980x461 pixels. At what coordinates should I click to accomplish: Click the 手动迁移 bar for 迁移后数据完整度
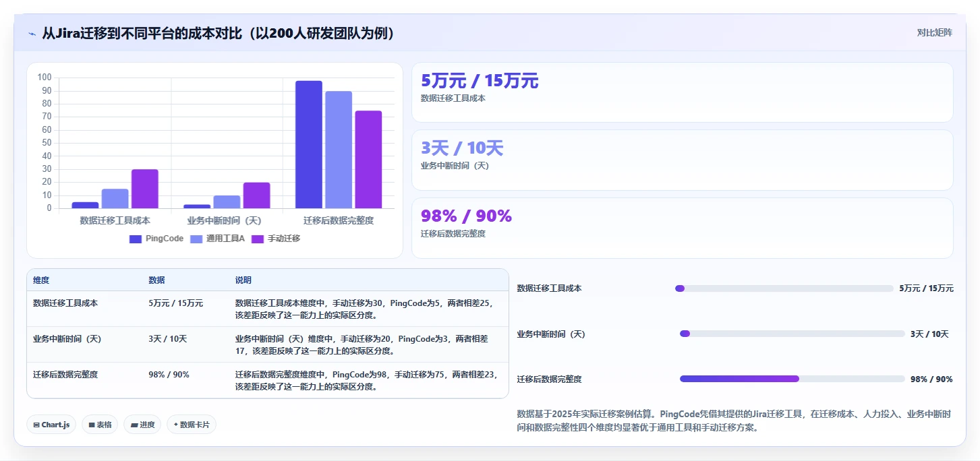point(368,159)
